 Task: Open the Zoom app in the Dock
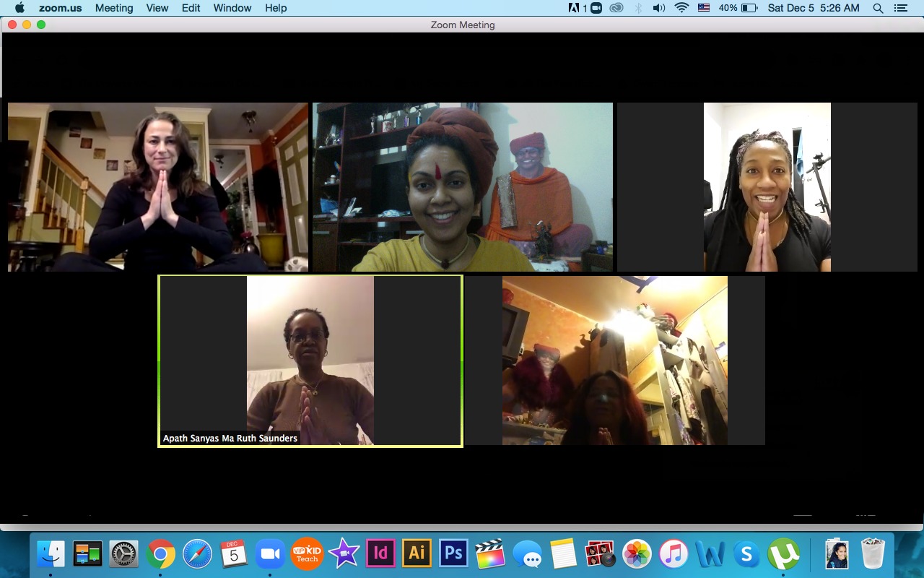pyautogui.click(x=270, y=554)
